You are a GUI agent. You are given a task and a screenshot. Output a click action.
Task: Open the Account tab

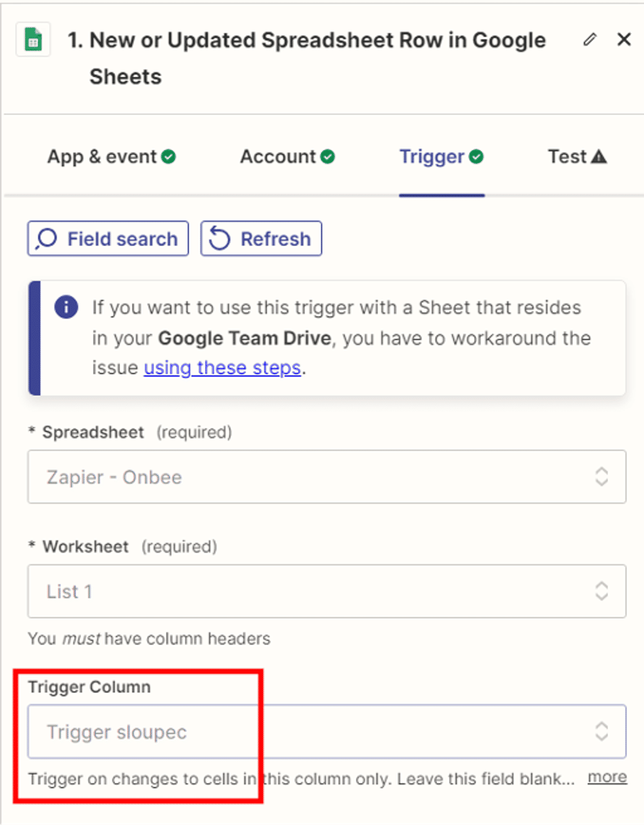278,157
